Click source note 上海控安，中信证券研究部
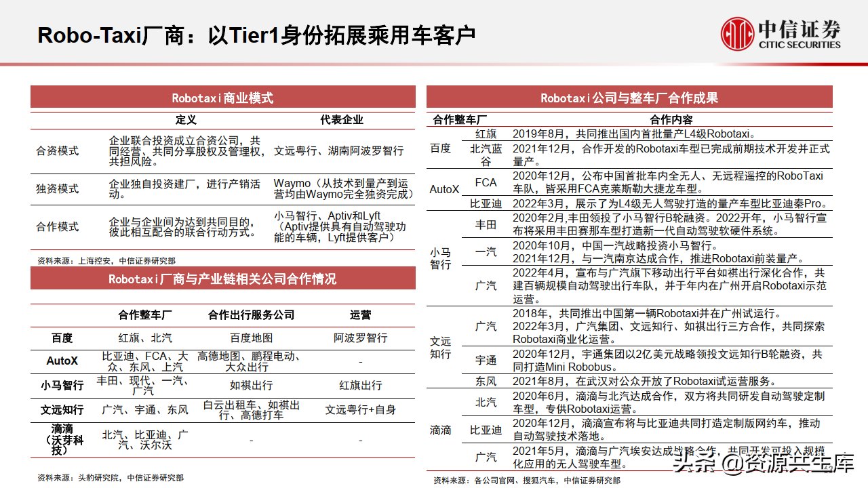The image size is (868, 488). pos(106,260)
